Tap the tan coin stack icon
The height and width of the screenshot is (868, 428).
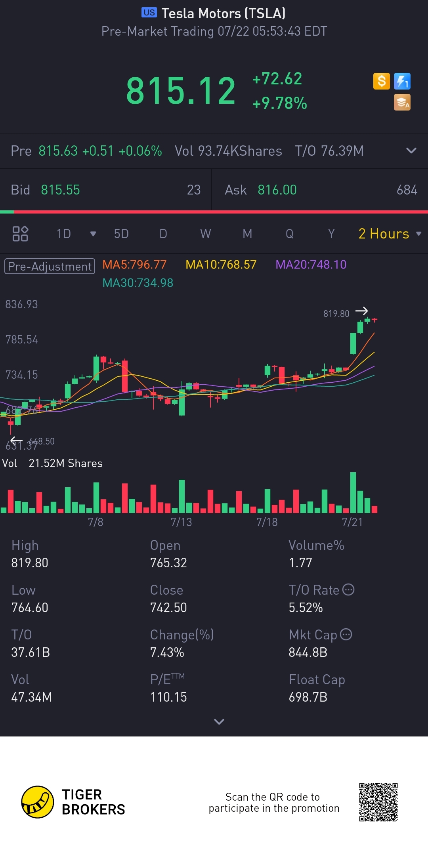[x=402, y=102]
